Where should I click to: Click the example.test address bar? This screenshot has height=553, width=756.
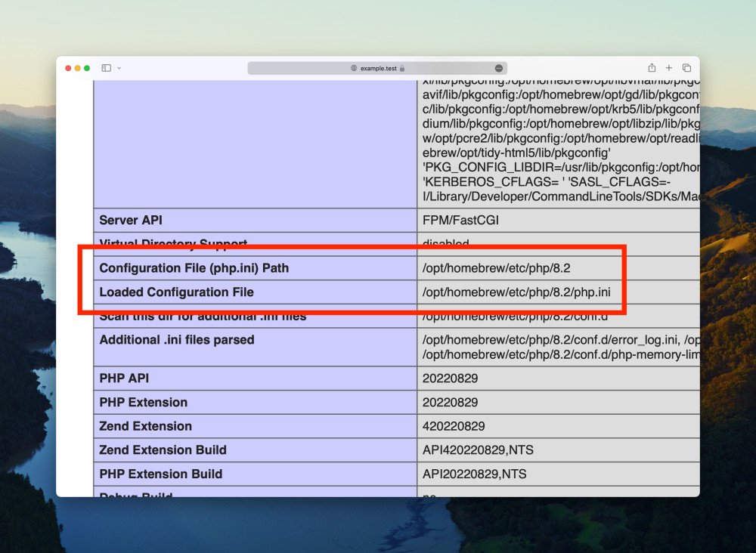377,68
